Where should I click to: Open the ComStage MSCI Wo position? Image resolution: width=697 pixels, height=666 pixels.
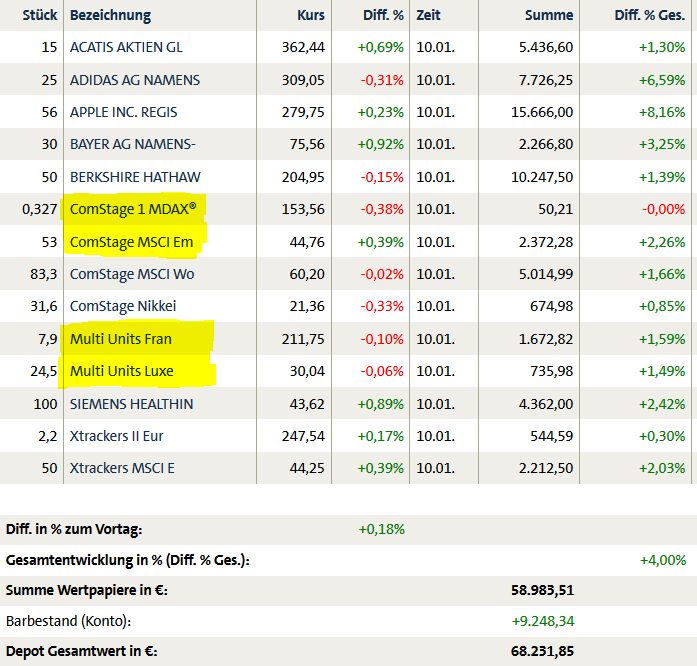[x=132, y=274]
